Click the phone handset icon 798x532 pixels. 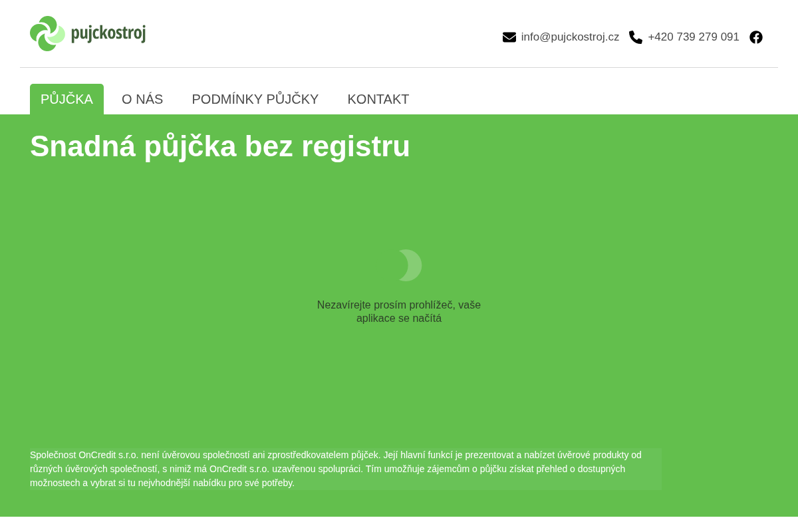(x=636, y=37)
